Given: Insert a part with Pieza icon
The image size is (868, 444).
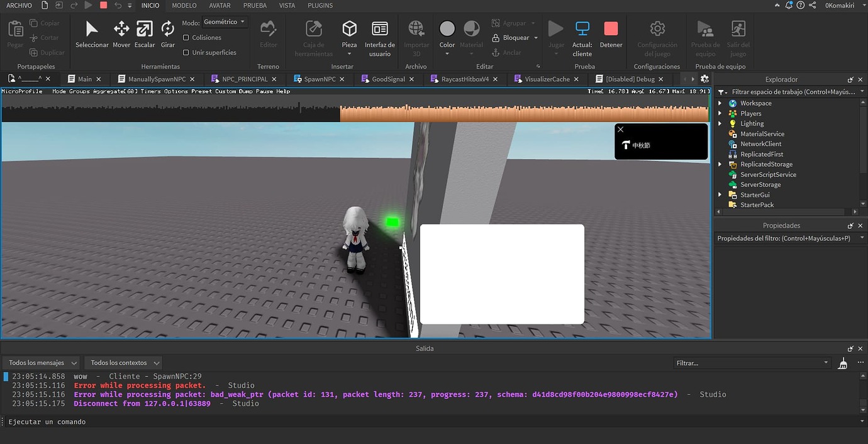Looking at the screenshot, I should pyautogui.click(x=349, y=29).
